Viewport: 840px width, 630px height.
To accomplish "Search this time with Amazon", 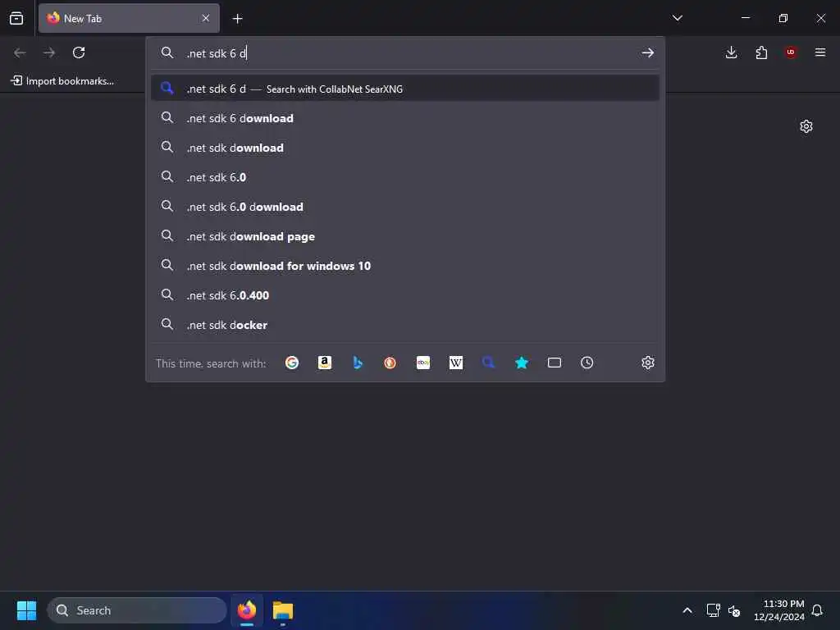I will click(325, 363).
